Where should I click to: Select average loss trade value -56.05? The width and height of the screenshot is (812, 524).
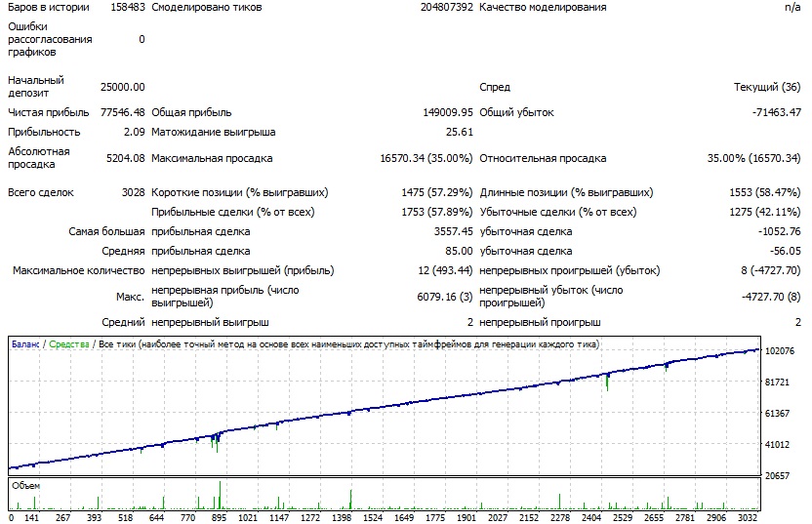pos(785,251)
